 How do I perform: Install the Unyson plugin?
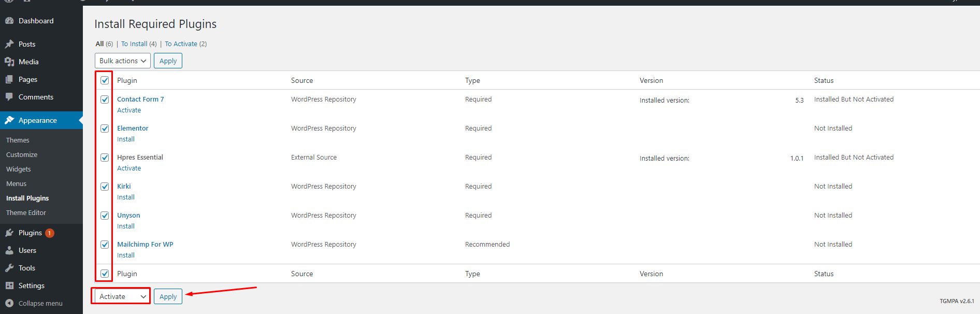[x=126, y=226]
